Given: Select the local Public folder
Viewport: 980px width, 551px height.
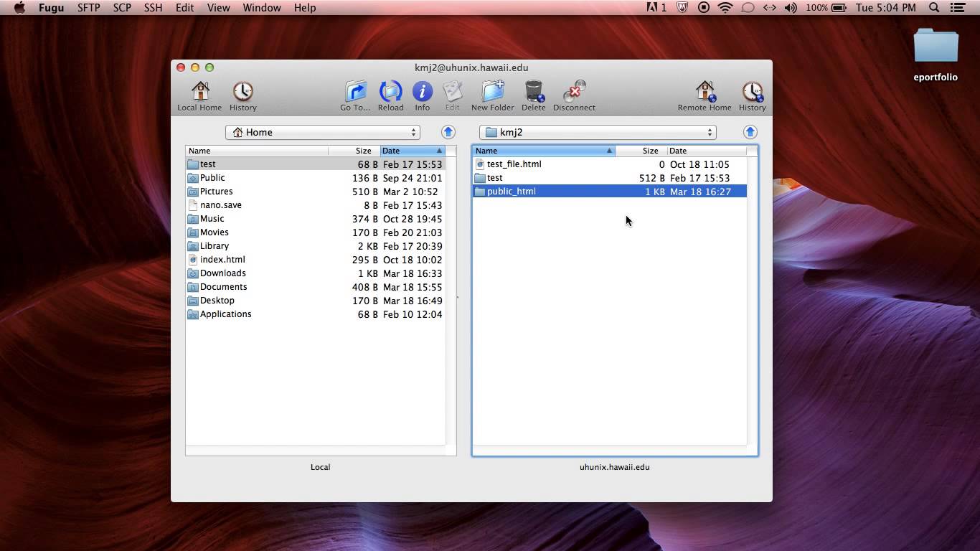Looking at the screenshot, I should tap(316, 178).
